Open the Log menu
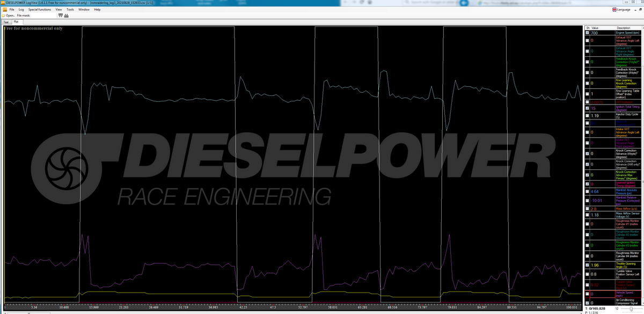Image resolution: width=644 pixels, height=314 pixels. [21, 10]
